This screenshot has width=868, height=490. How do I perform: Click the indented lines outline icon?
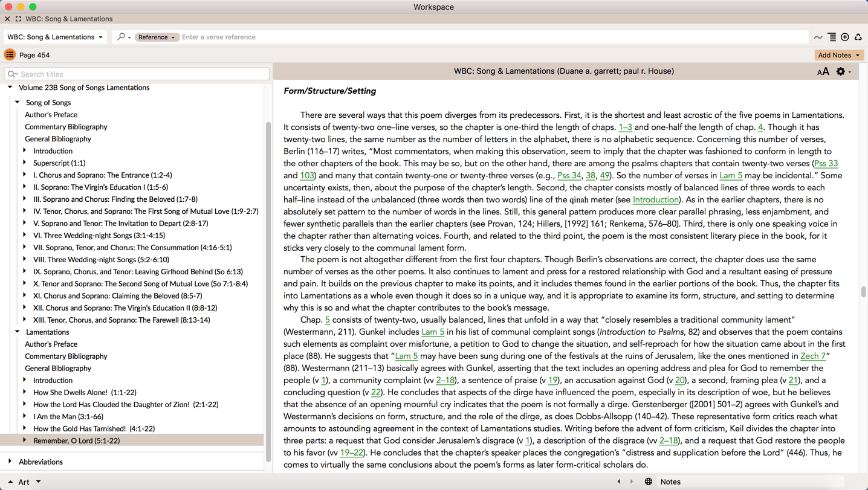point(832,37)
